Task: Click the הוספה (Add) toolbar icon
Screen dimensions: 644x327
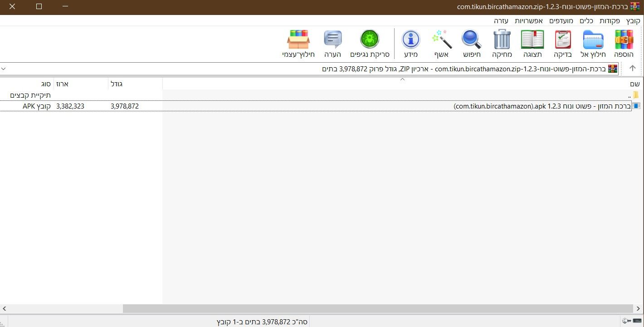Action: [x=624, y=40]
